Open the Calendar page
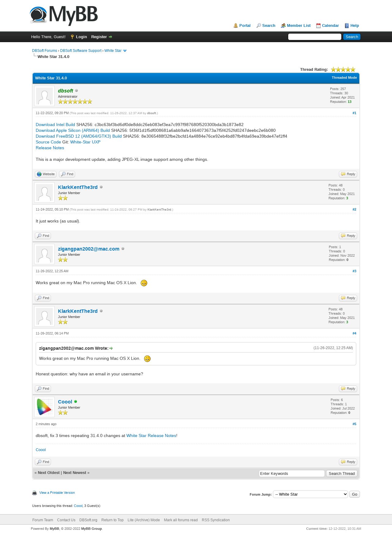The width and height of the screenshot is (392, 535). point(330,26)
